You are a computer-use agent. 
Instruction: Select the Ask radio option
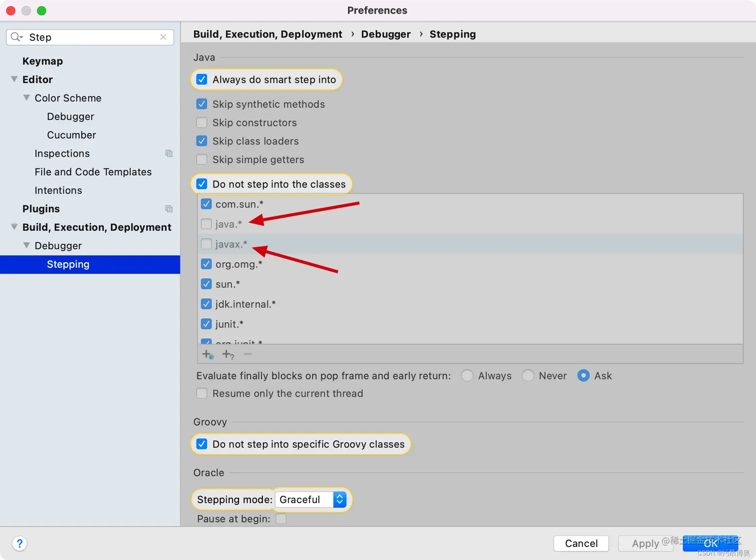coord(583,376)
